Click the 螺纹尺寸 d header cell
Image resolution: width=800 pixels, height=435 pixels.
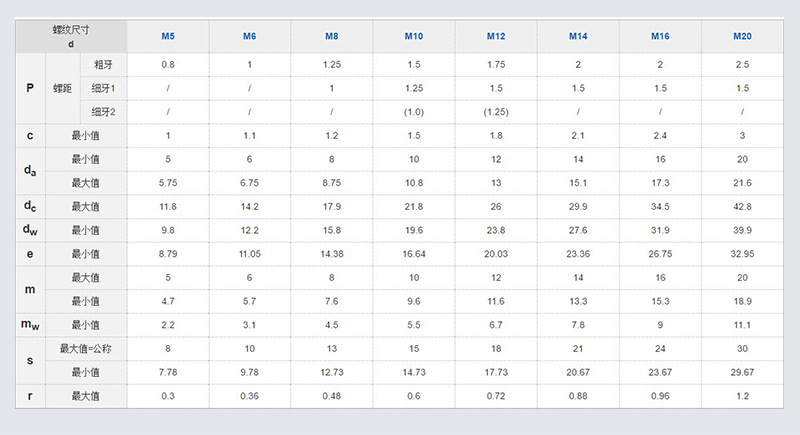click(71, 37)
